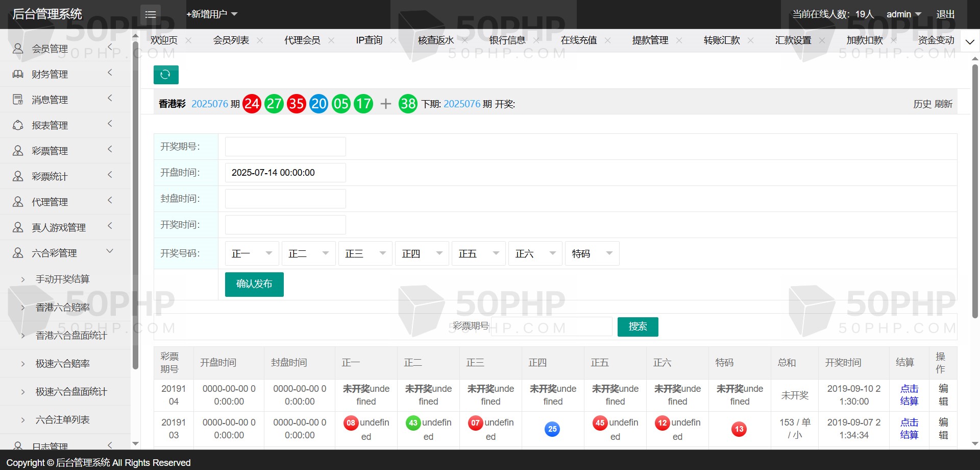Switch to the IP查询 tab

(369, 40)
